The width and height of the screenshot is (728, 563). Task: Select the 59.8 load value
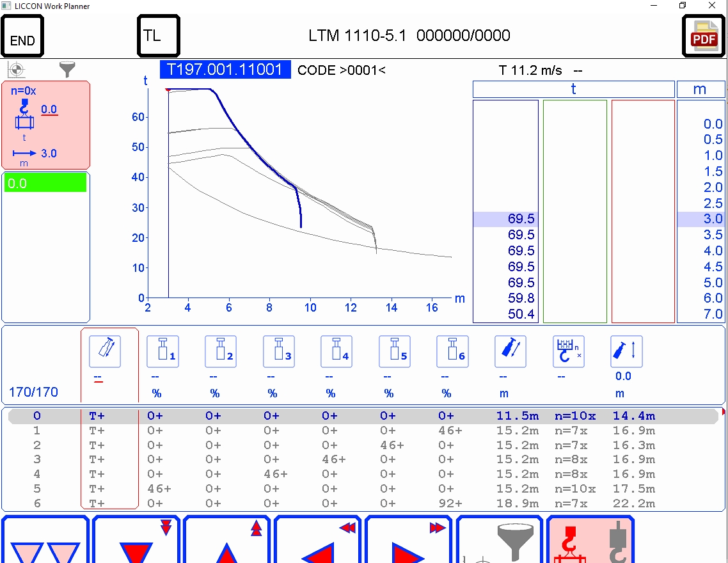coord(521,298)
